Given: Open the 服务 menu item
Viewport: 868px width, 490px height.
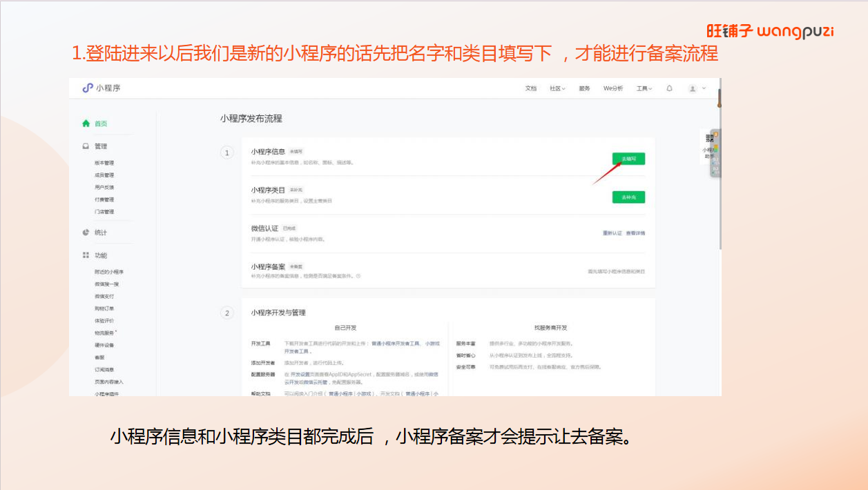Looking at the screenshot, I should (x=584, y=88).
